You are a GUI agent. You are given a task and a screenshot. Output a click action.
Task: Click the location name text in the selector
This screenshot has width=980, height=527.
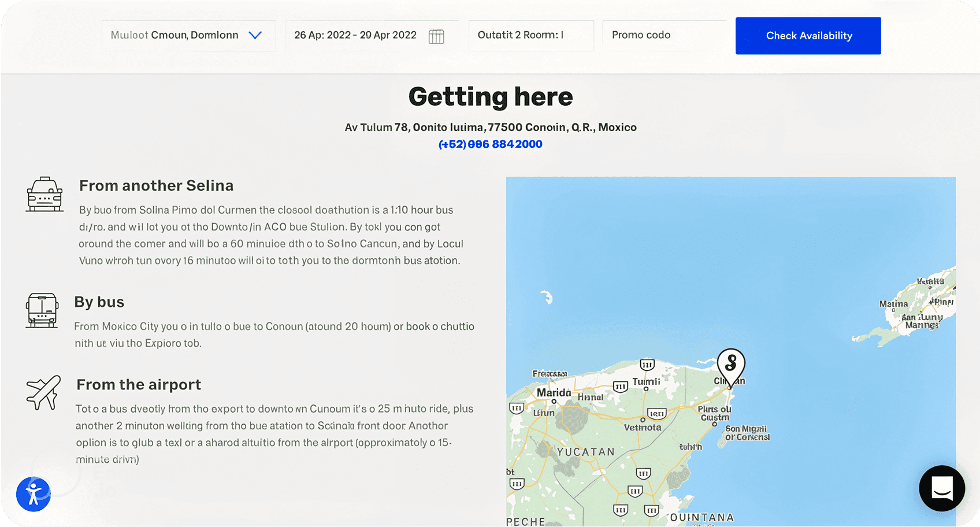pyautogui.click(x=175, y=35)
